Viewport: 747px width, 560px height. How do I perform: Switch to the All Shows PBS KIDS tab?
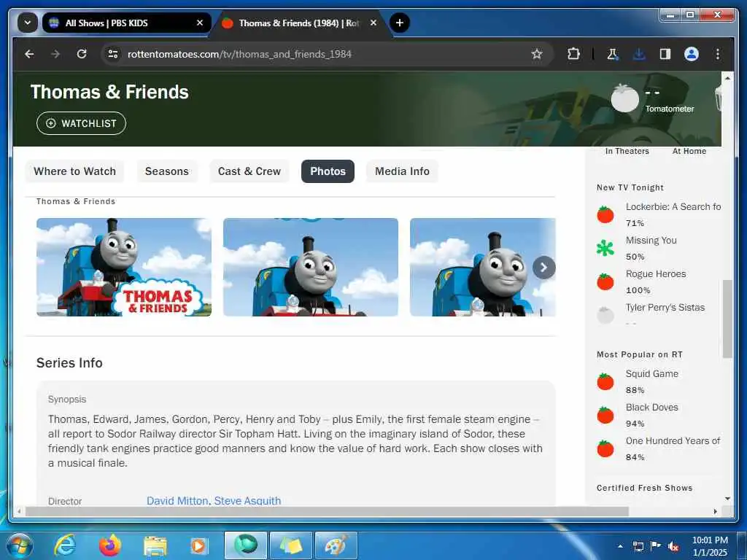(126, 23)
